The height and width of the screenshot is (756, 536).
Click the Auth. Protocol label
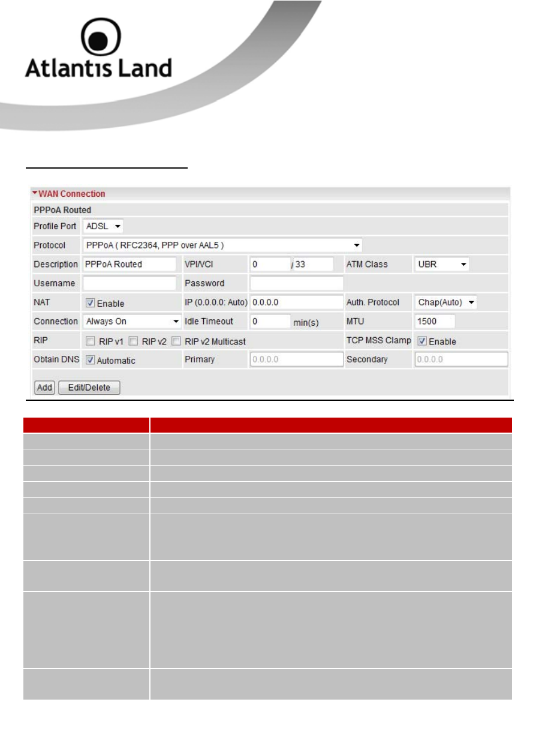click(x=373, y=302)
